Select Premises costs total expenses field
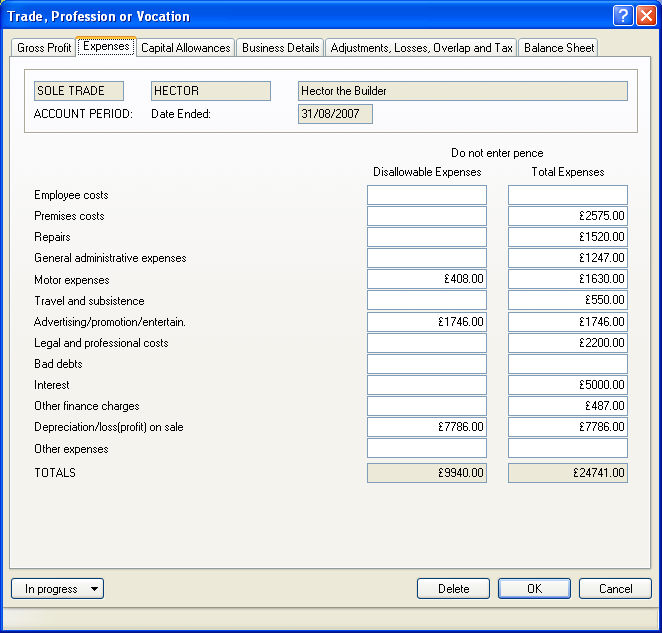 pos(567,216)
